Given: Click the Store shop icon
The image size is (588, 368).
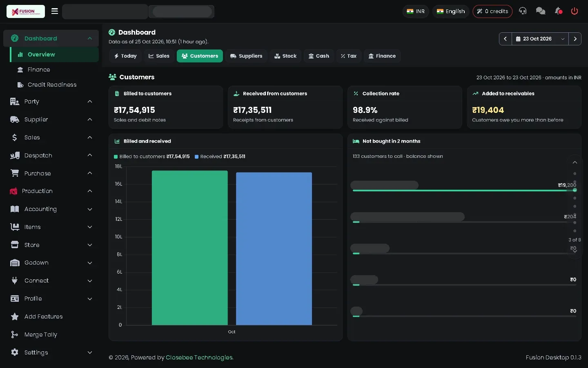Looking at the screenshot, I should pyautogui.click(x=15, y=245).
